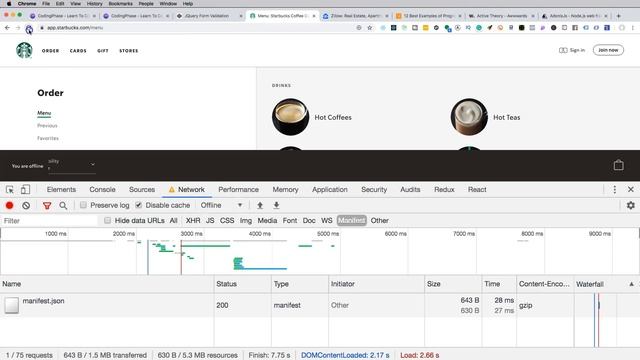Sort by the Waterfall column arrow
This screenshot has height=360, width=640.
click(x=631, y=284)
